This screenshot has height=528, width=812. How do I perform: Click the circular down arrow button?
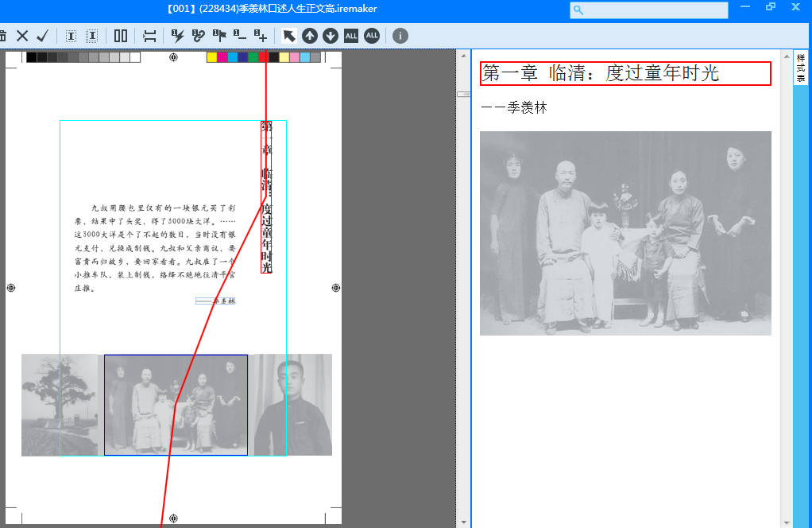tap(331, 36)
